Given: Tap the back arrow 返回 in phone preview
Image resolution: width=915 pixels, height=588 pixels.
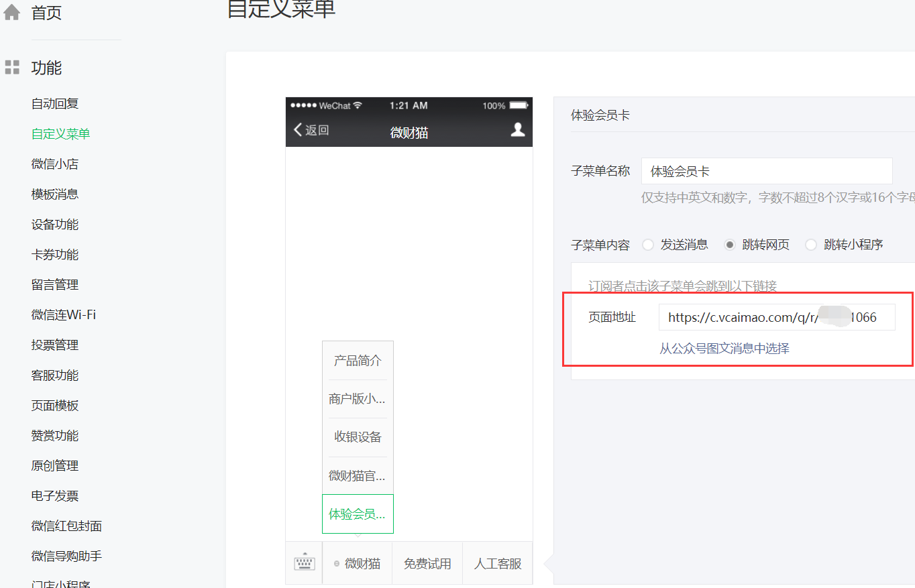Looking at the screenshot, I should click(311, 130).
